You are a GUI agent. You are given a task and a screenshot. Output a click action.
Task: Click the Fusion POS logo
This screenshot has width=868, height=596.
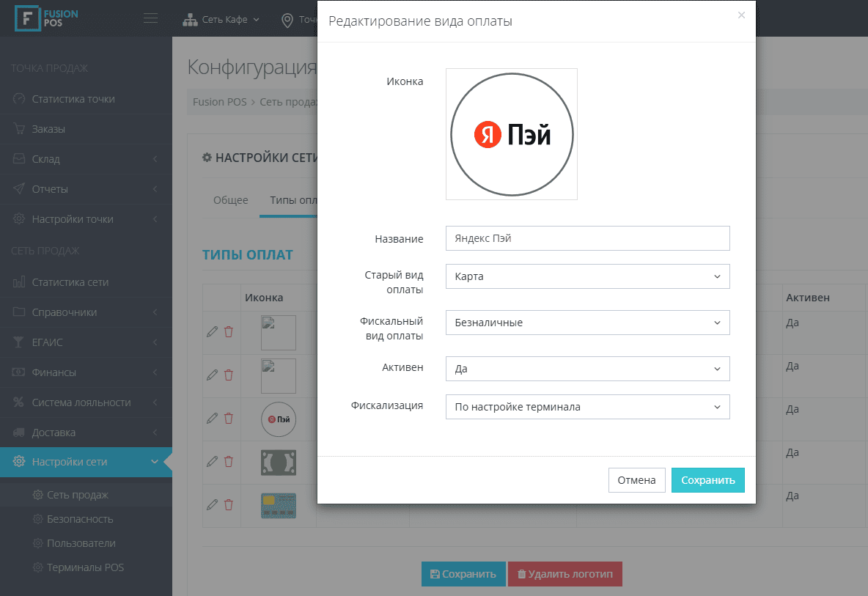point(46,18)
